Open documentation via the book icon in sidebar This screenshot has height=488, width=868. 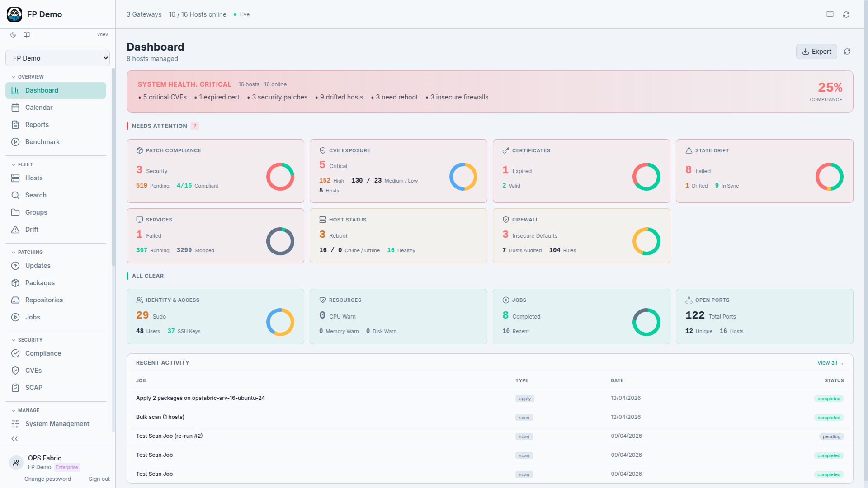coord(26,35)
